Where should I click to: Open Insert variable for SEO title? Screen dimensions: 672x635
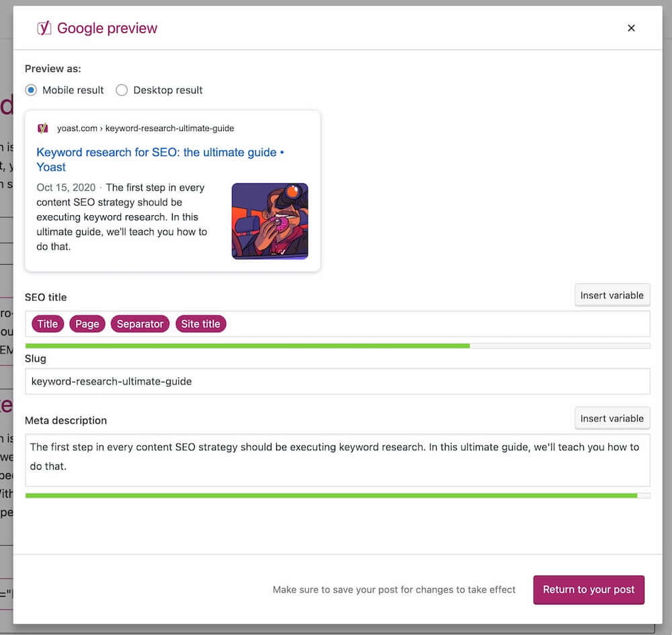pyautogui.click(x=612, y=295)
